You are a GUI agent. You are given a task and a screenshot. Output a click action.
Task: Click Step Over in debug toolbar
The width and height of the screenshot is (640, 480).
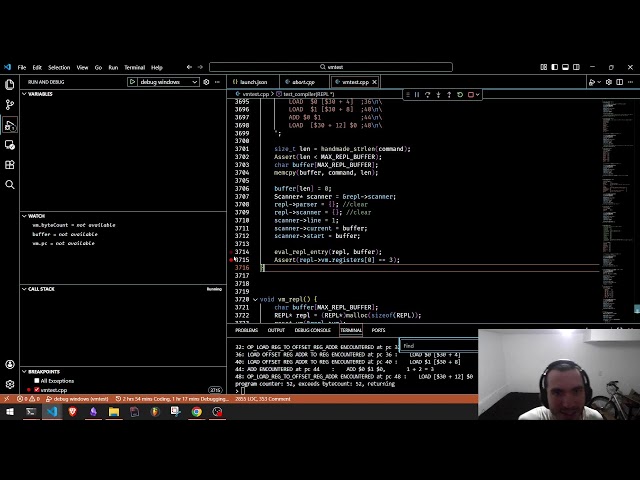tap(427, 95)
